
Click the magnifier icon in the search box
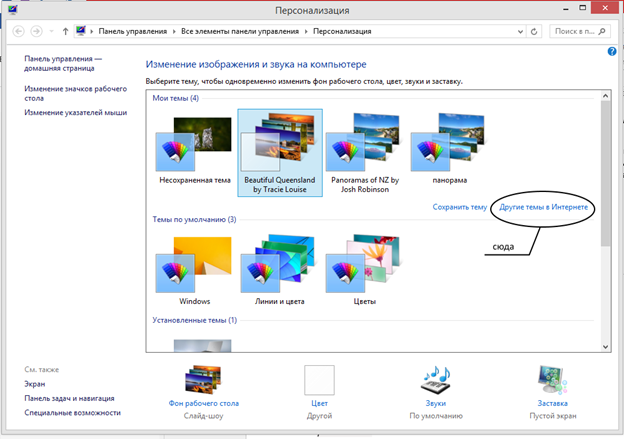click(x=602, y=31)
